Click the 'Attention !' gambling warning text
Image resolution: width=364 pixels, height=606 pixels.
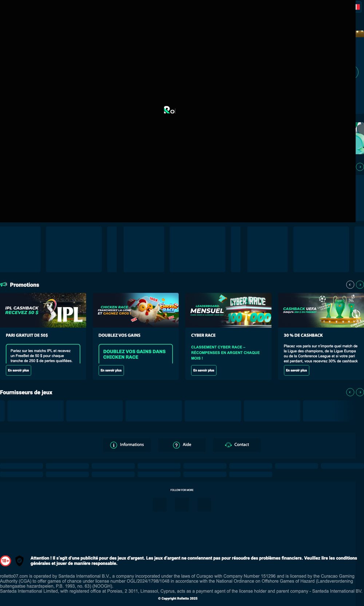pyautogui.click(x=194, y=561)
